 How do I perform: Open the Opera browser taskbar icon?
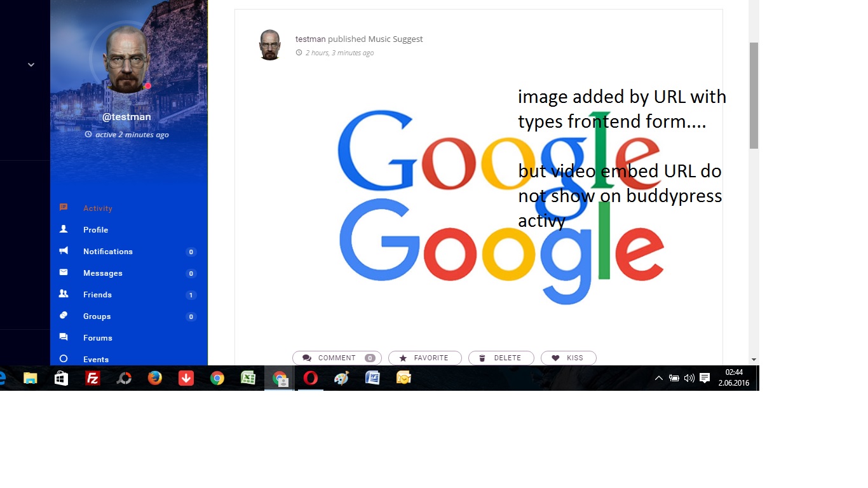click(x=311, y=378)
